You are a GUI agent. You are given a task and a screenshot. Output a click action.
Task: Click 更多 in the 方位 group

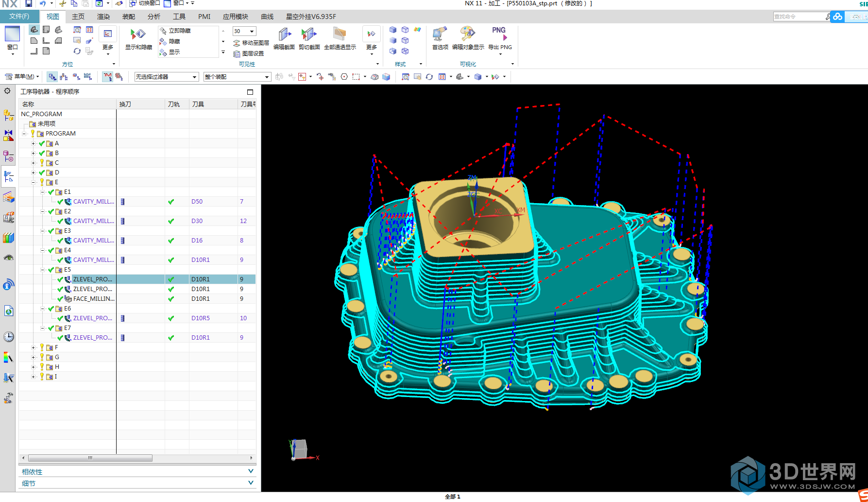(108, 41)
